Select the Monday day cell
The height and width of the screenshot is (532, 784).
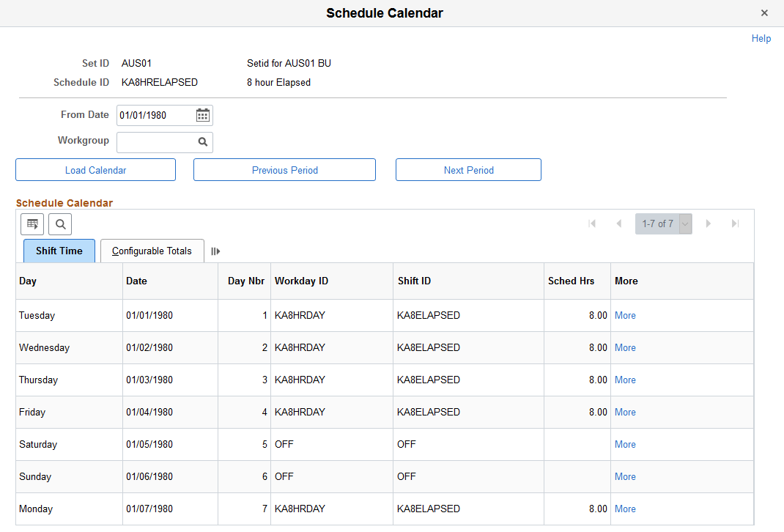tap(69, 509)
